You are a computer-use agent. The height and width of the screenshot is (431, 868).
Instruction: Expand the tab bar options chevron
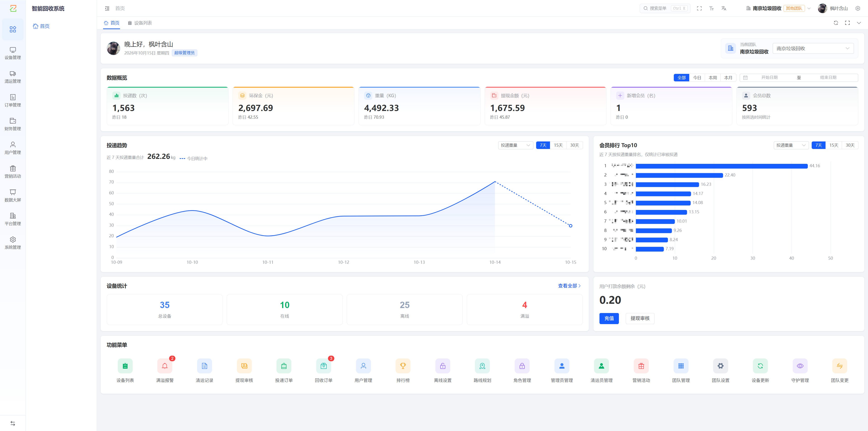tap(859, 23)
